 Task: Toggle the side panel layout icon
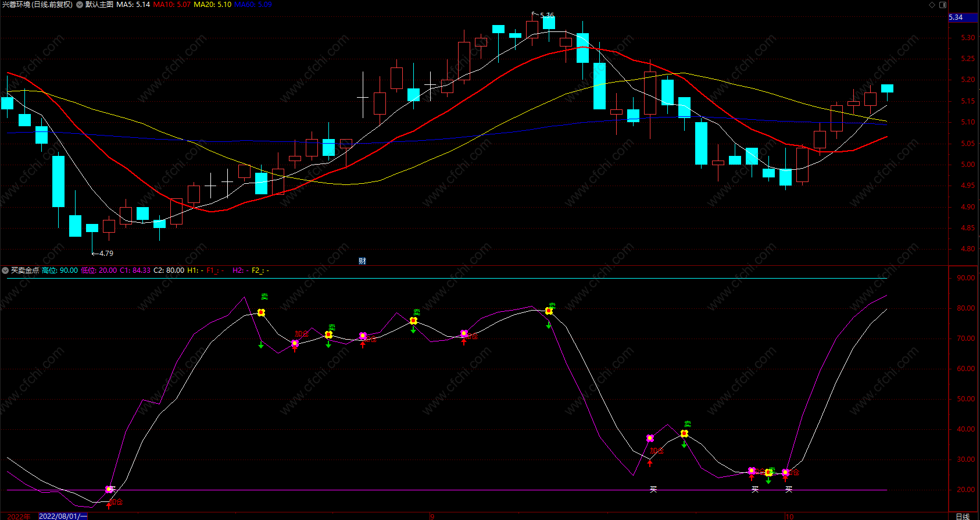tap(943, 5)
